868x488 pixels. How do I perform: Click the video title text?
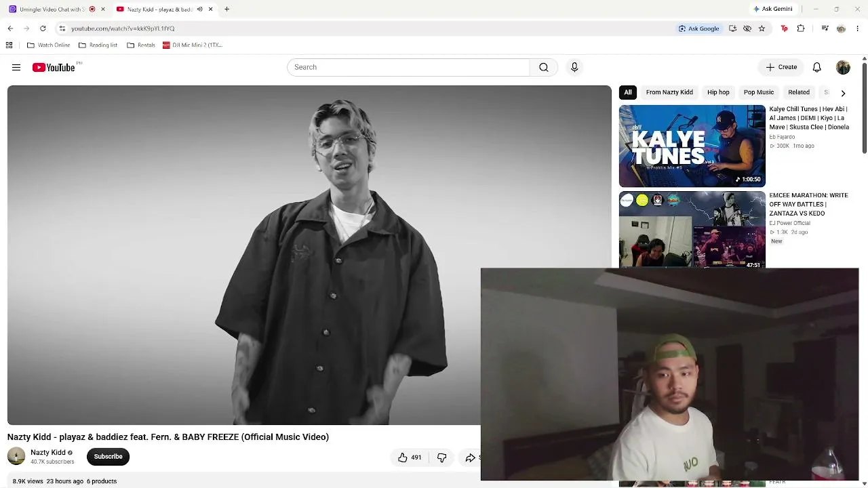[168, 437]
